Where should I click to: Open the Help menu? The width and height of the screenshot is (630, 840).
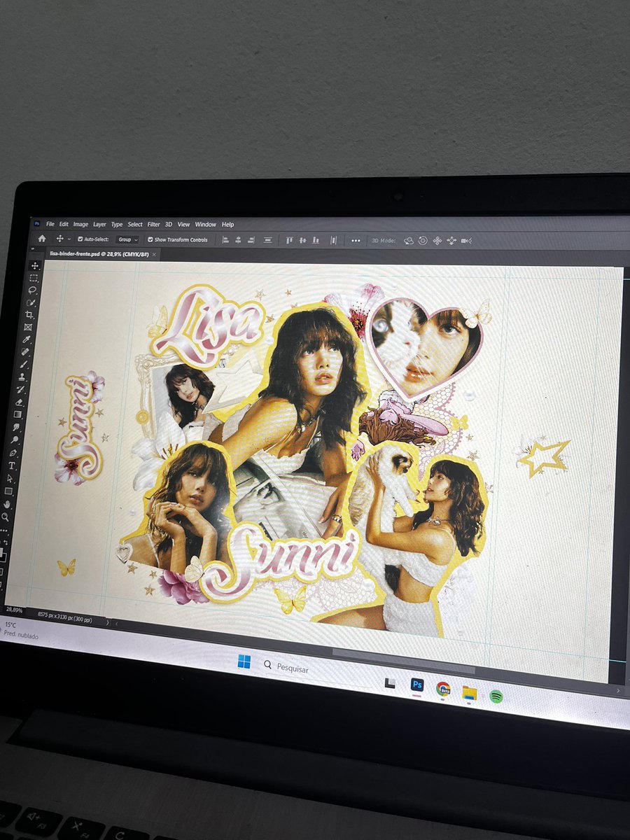pos(228,225)
